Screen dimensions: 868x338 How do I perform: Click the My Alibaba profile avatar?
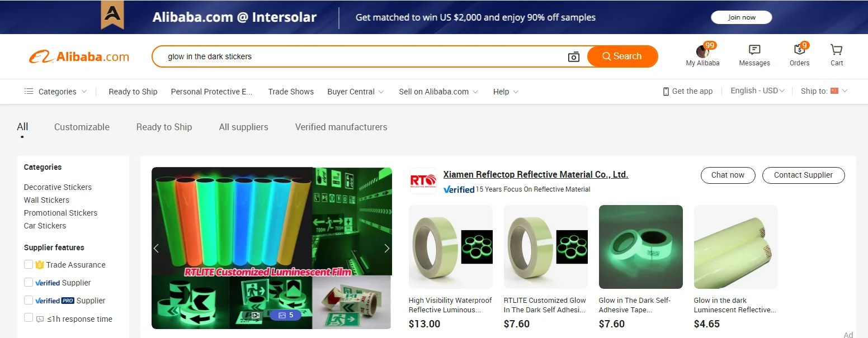(702, 51)
